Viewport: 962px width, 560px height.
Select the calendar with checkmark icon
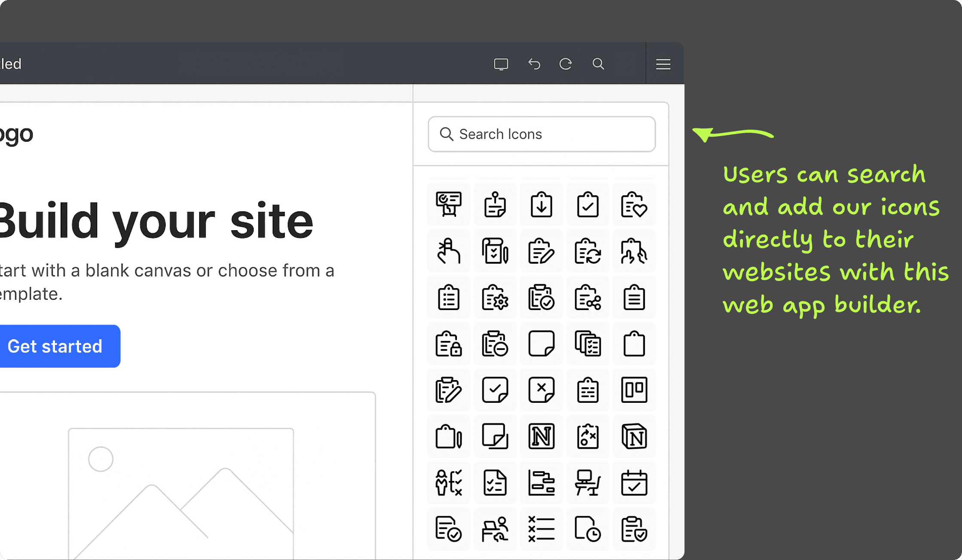(x=634, y=483)
